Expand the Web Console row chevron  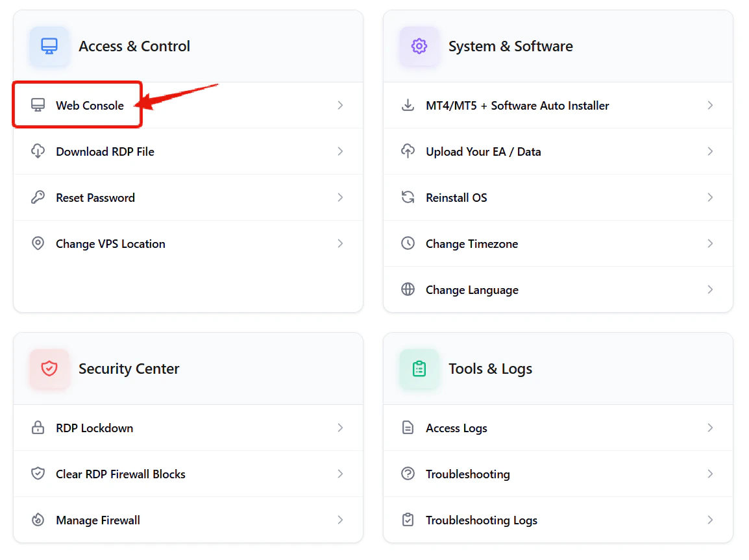(x=340, y=104)
